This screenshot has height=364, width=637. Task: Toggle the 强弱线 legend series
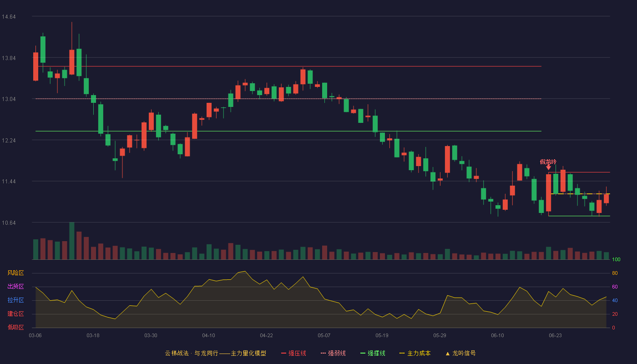point(333,353)
